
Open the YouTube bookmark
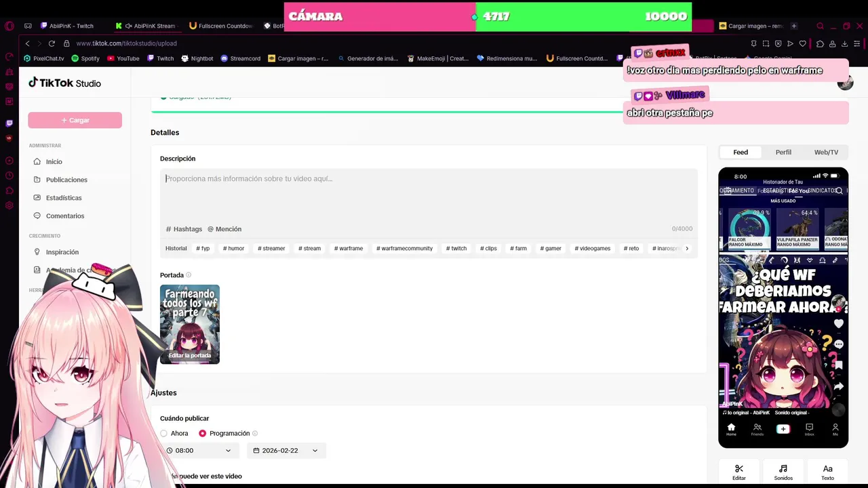tap(123, 58)
